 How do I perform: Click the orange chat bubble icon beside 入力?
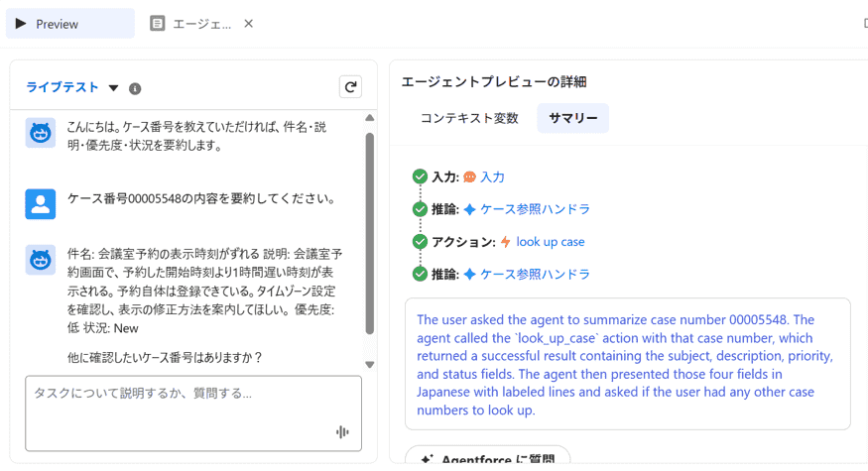point(469,177)
